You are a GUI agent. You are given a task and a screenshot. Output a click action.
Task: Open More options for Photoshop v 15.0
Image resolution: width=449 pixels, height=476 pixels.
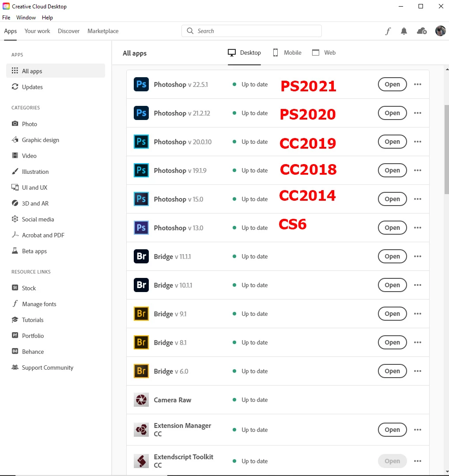tap(418, 199)
